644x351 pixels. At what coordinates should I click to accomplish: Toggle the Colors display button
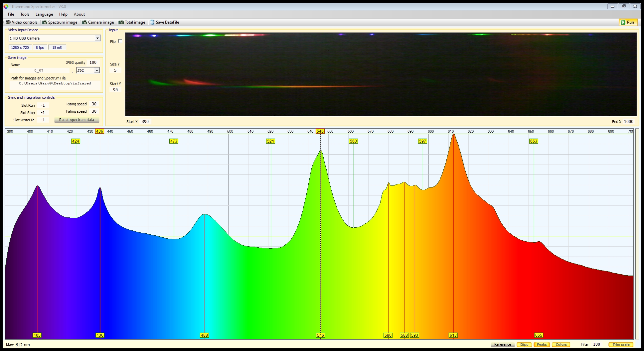(561, 344)
